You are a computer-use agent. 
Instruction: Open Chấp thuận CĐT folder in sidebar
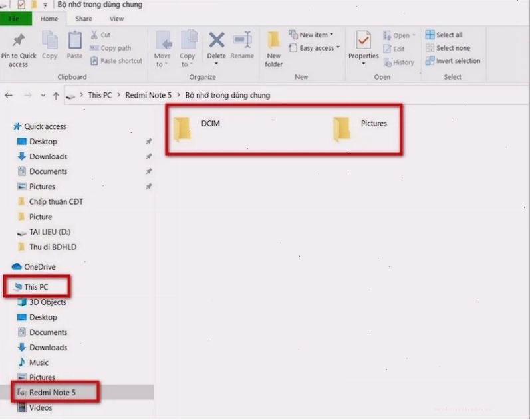(x=50, y=202)
